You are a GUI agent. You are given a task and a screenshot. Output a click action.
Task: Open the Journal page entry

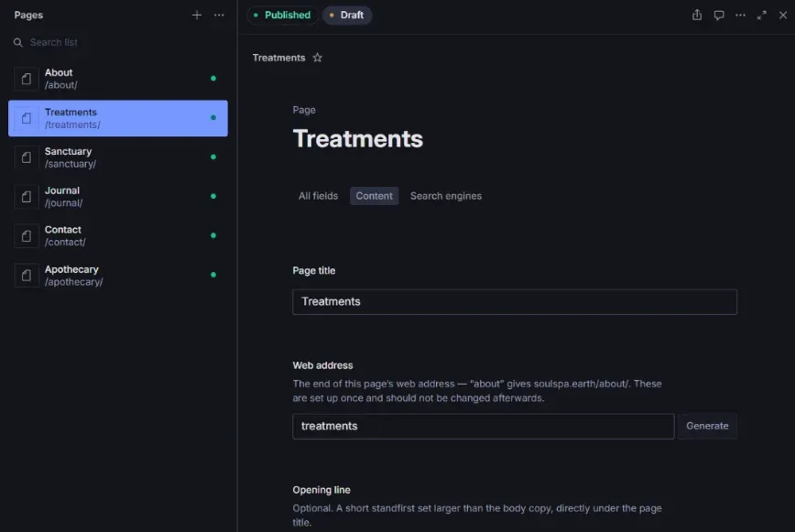(117, 197)
